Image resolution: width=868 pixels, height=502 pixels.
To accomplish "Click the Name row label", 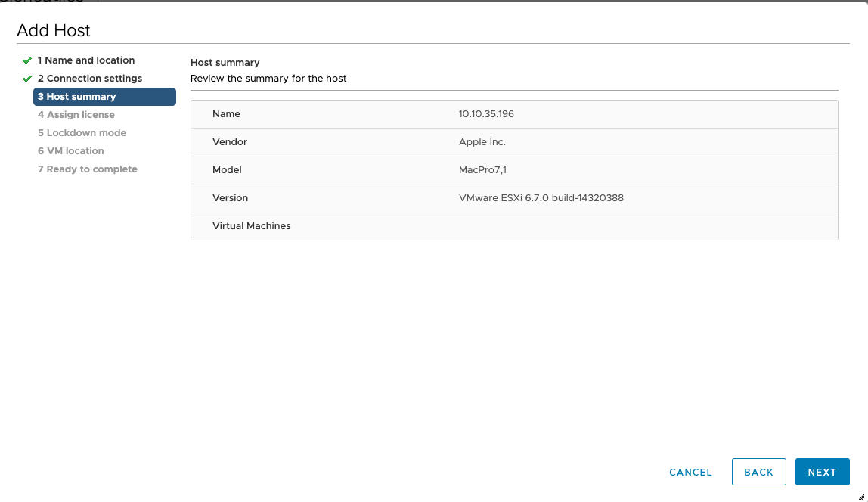I will (x=226, y=114).
